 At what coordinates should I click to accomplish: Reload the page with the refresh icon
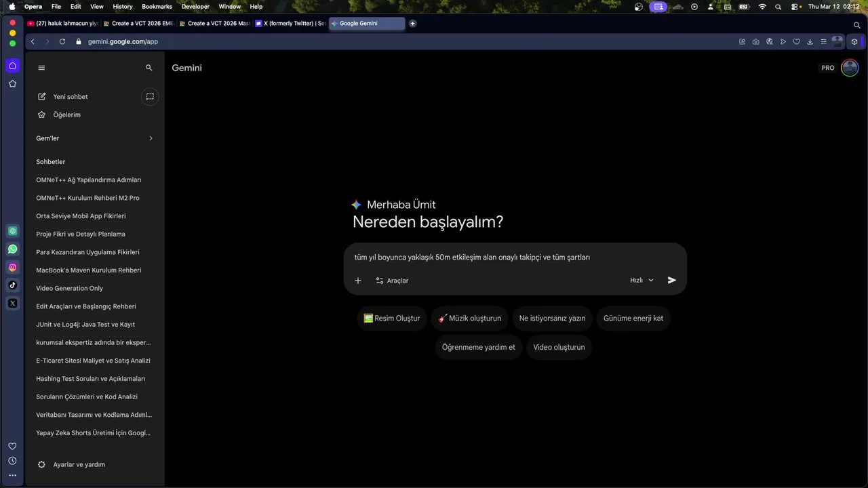[62, 41]
